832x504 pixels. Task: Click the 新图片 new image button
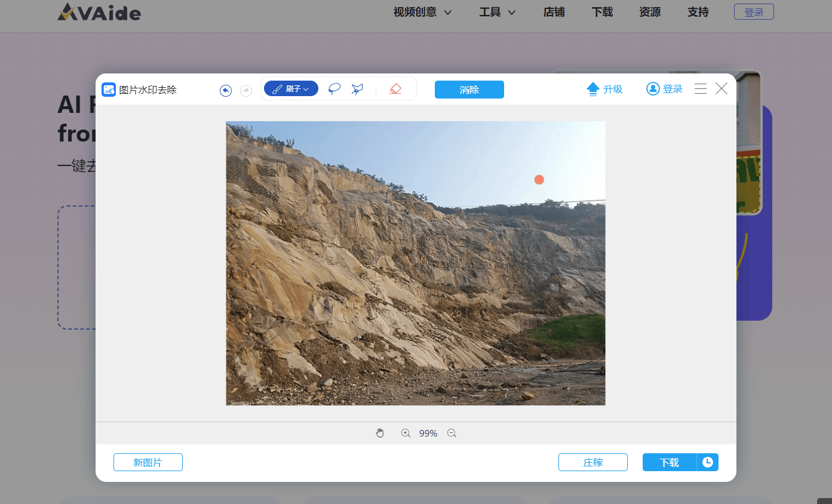pyautogui.click(x=148, y=462)
